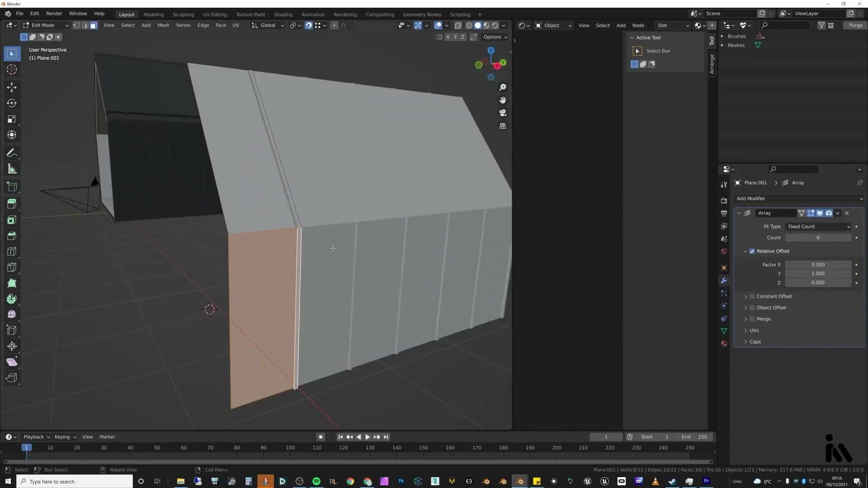Enable the Merge checkbox
This screenshot has height=488, width=868.
click(752, 319)
